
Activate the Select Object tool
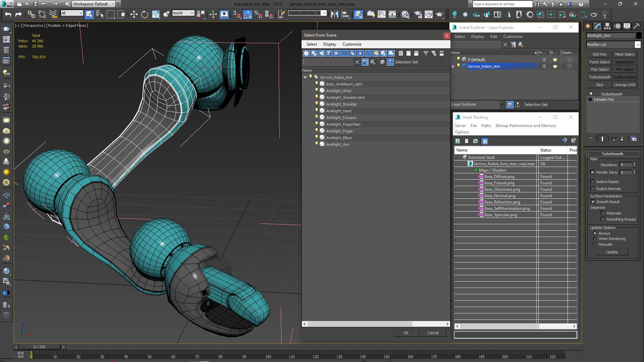pyautogui.click(x=89, y=14)
